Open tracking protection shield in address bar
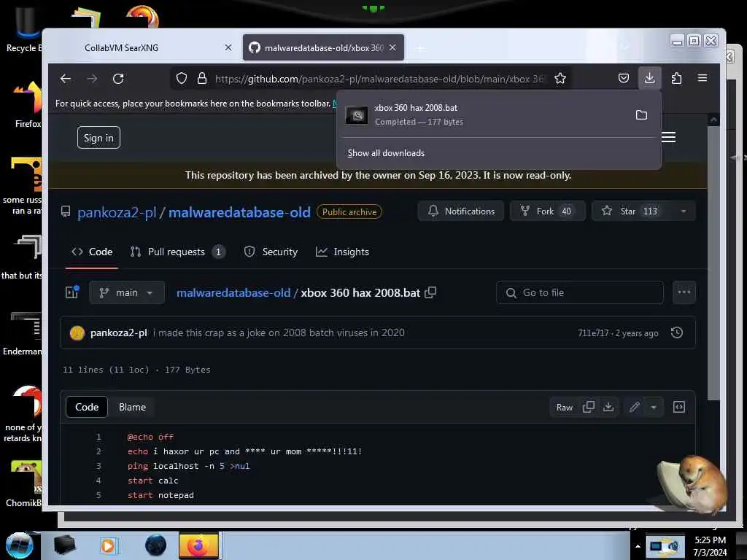Screen dimensions: 747x560 coord(182,79)
